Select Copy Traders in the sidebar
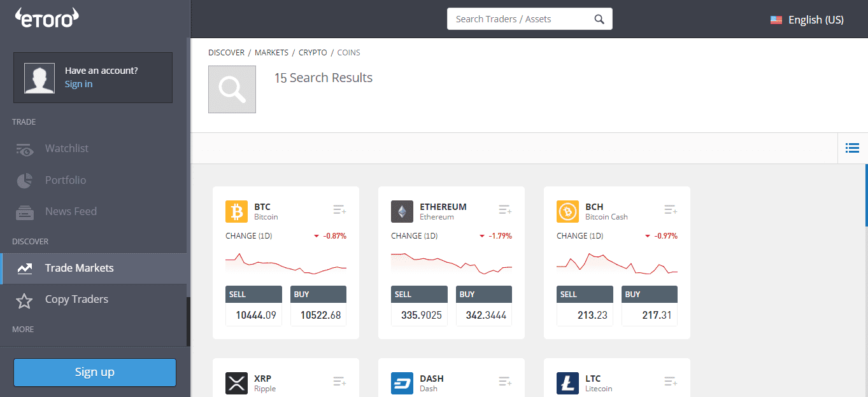The image size is (868, 397). click(x=76, y=299)
